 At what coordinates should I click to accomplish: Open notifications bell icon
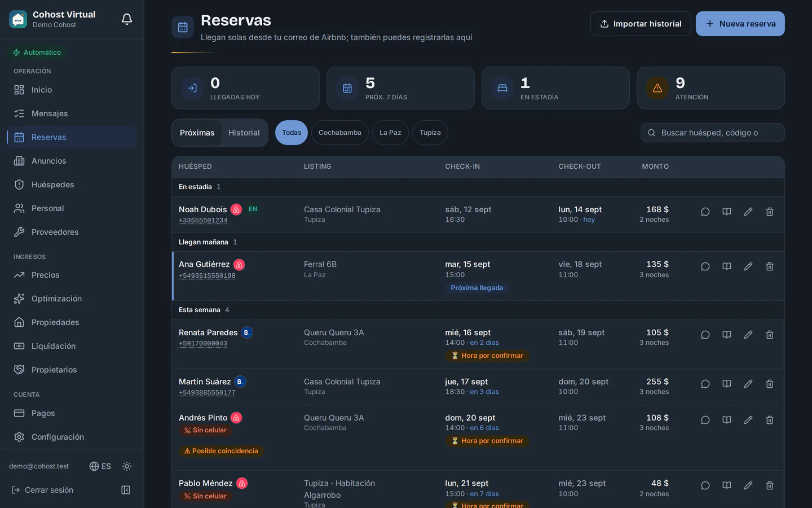pos(127,19)
